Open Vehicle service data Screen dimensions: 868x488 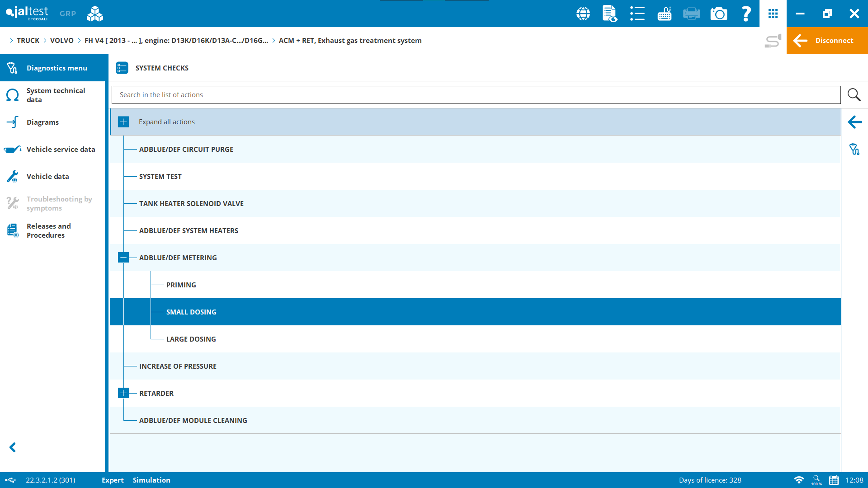pos(52,149)
